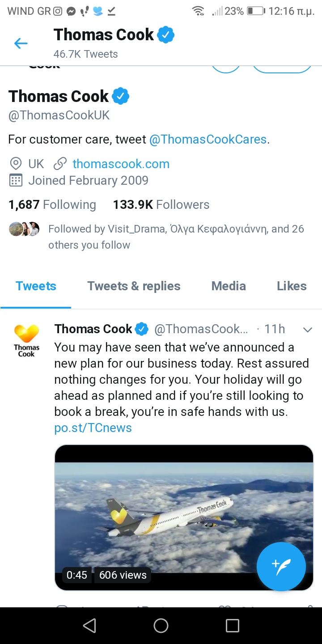Open the @ThomasCookCares mention link

pos(208,140)
